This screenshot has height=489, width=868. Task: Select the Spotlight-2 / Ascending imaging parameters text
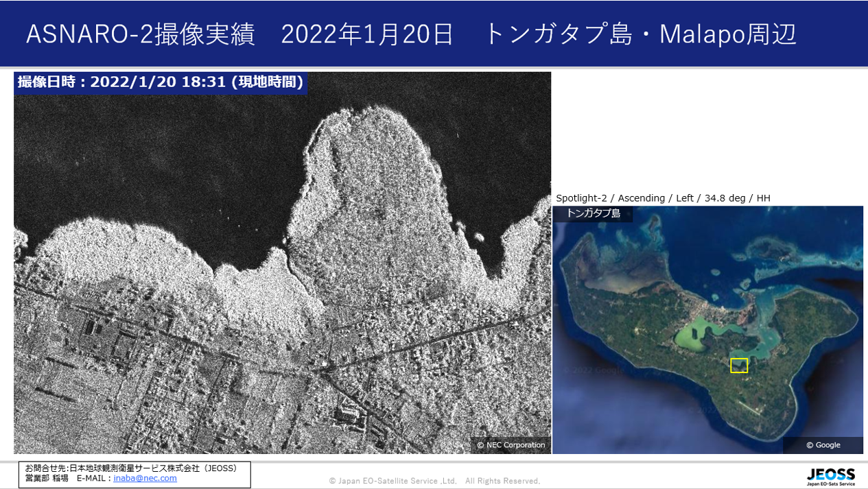coord(663,198)
